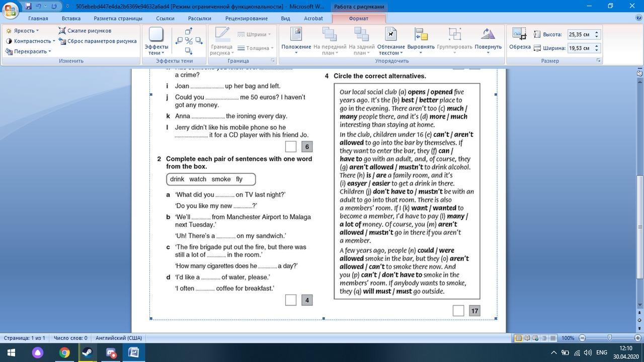Decrease picture height with down spinner

[597, 37]
